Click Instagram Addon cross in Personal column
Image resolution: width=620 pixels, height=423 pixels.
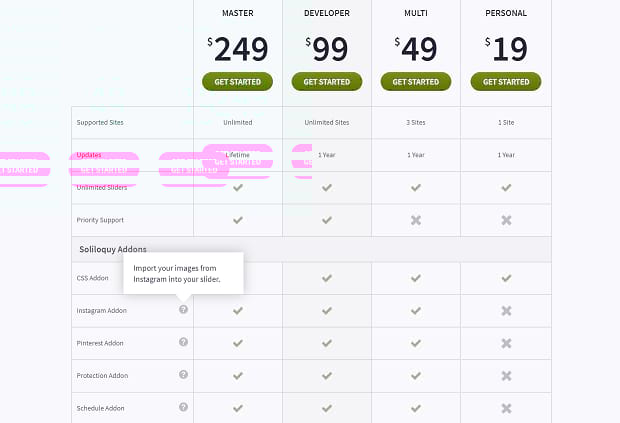(x=506, y=311)
